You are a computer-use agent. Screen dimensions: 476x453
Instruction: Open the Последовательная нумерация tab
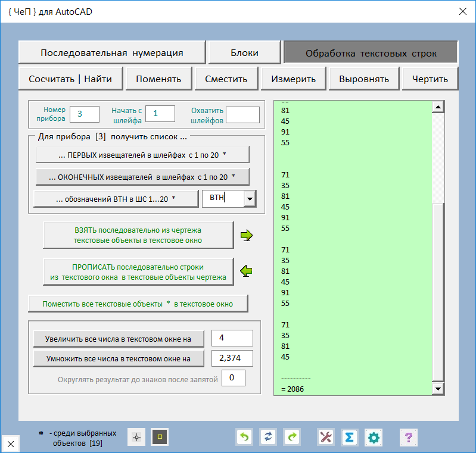pyautogui.click(x=112, y=52)
